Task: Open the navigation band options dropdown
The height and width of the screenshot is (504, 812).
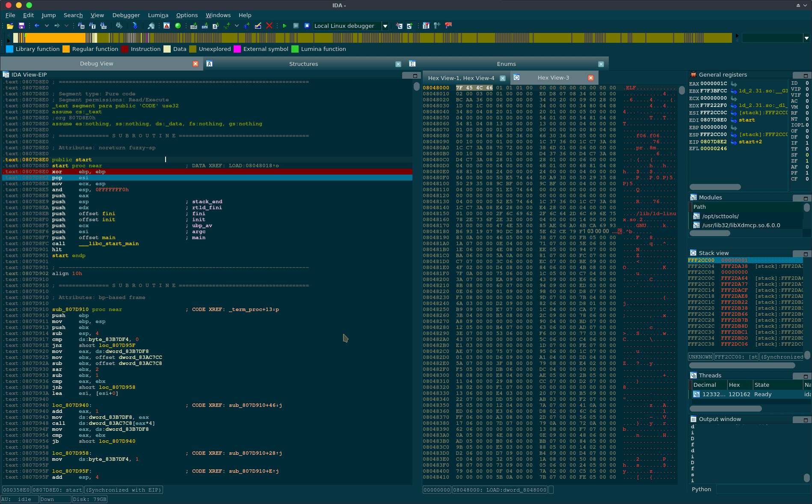Action: tap(806, 38)
